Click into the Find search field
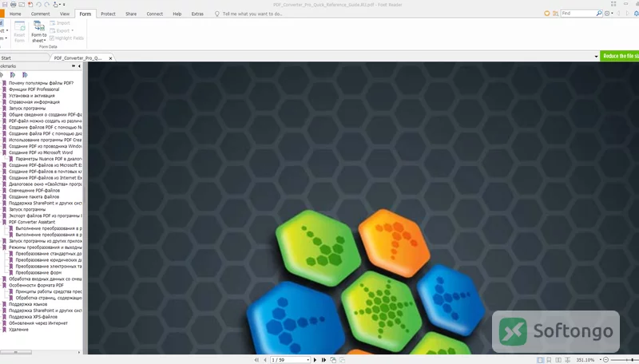This screenshot has width=639, height=364. [x=577, y=14]
